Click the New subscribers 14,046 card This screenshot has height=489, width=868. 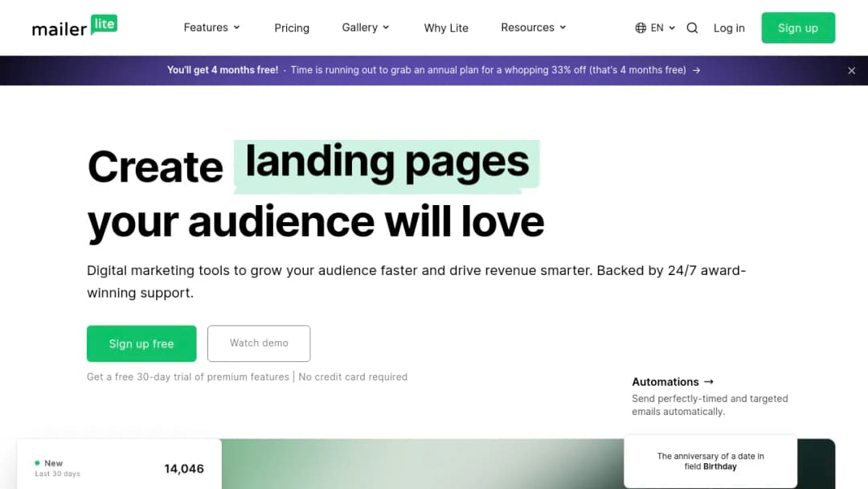coord(119,464)
